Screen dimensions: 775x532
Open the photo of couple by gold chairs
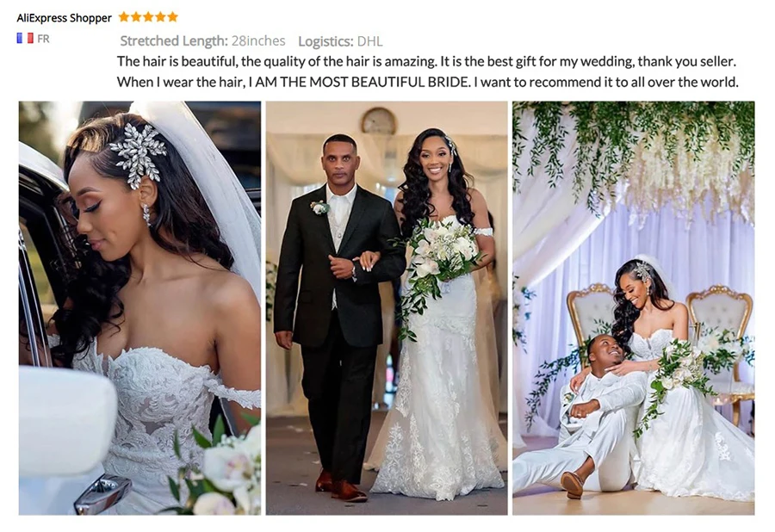point(634,308)
